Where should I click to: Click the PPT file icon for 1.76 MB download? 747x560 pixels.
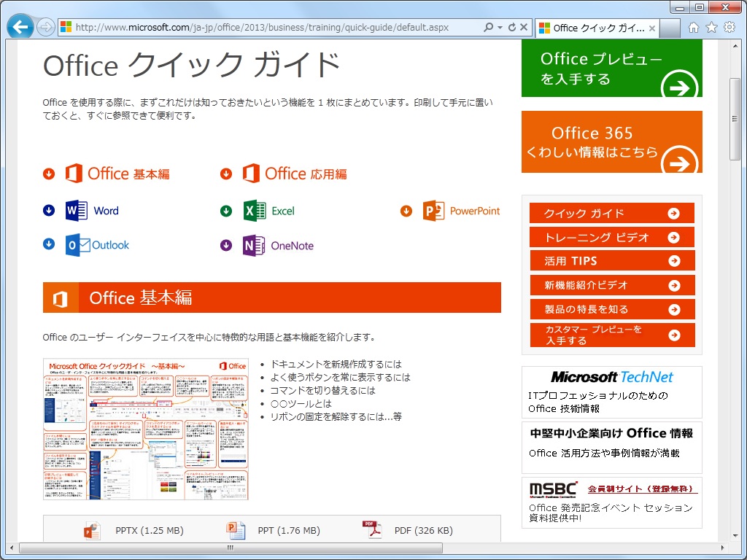coord(235,530)
